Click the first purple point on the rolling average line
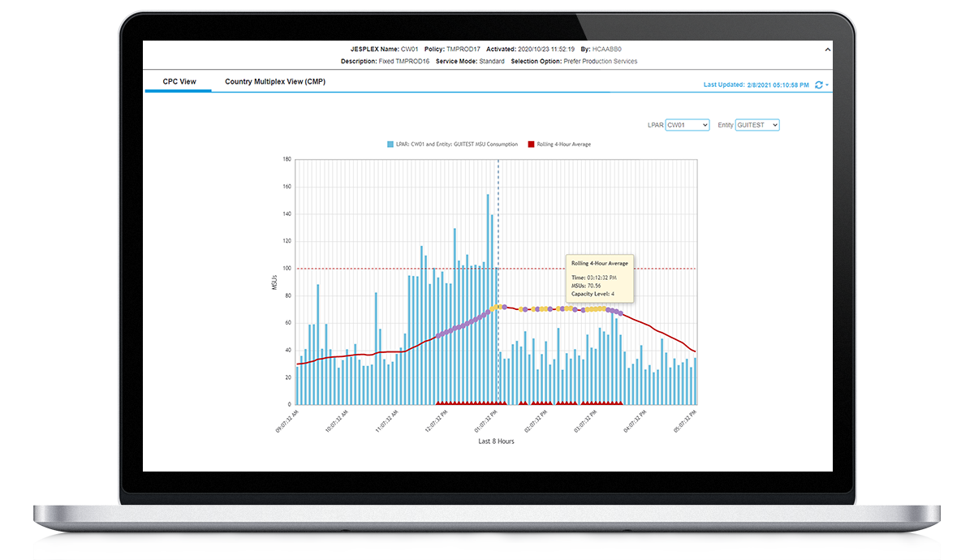The height and width of the screenshot is (560, 974). click(x=438, y=335)
